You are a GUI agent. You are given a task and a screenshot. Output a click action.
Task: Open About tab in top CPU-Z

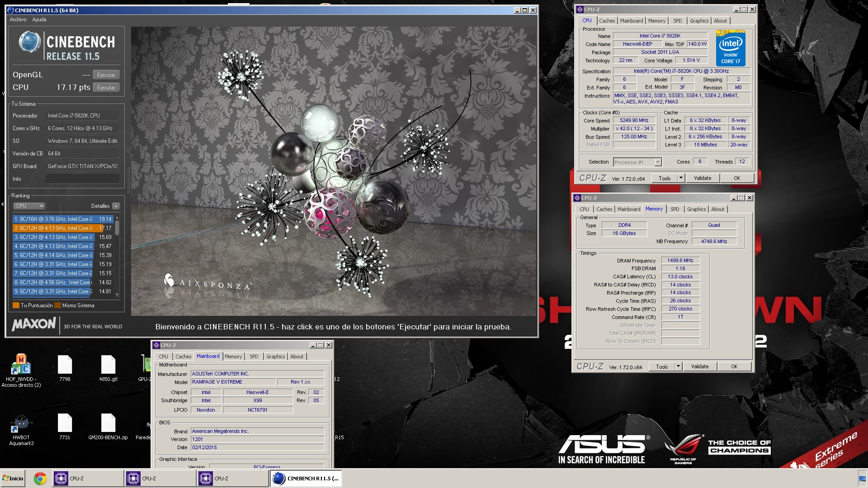(720, 21)
